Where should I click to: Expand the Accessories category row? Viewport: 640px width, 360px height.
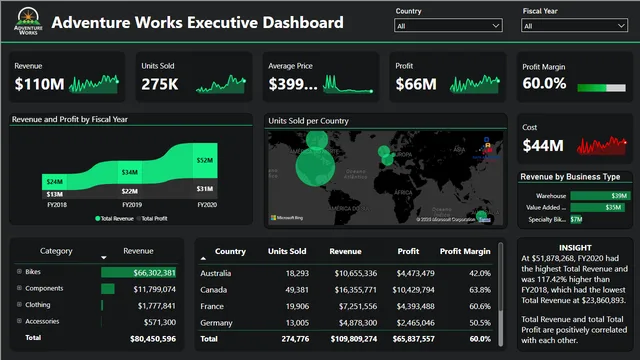tap(19, 321)
